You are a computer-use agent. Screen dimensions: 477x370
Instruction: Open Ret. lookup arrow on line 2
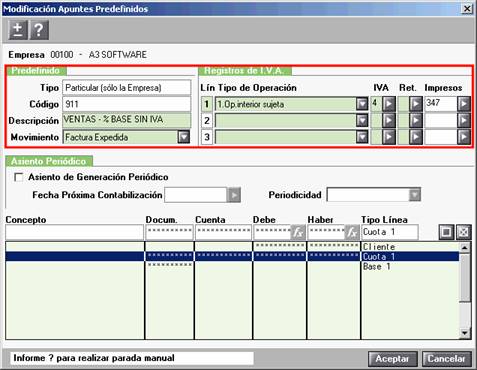pos(416,121)
